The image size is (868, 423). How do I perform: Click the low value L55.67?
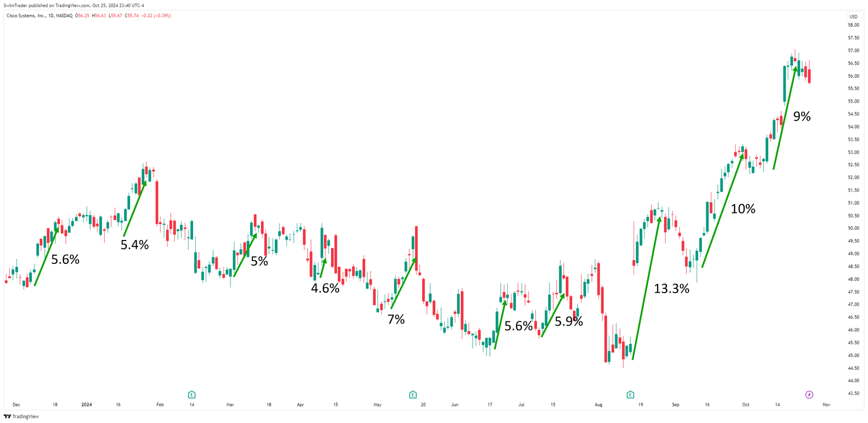[116, 16]
